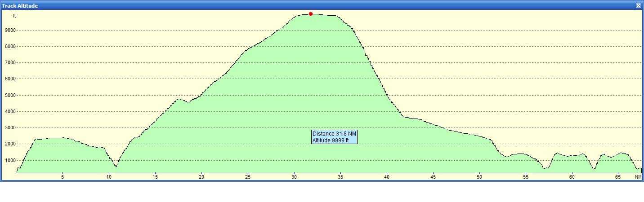Select the 7000 label on altitude axis
This screenshot has height=202, width=644.
pyautogui.click(x=11, y=63)
